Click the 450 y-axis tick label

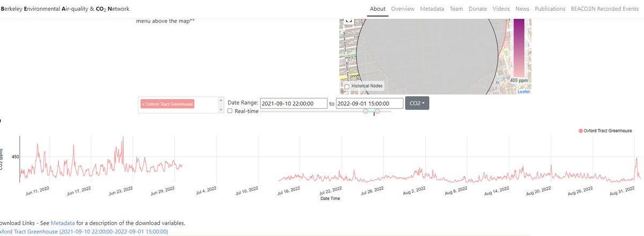point(15,157)
